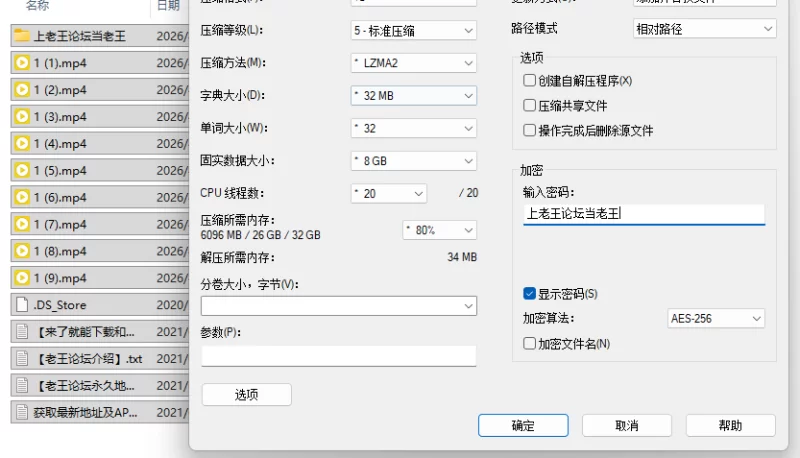Image resolution: width=800 pixels, height=458 pixels.
Task: Open the CPU 线程数 dropdown showing 20
Action: point(389,194)
